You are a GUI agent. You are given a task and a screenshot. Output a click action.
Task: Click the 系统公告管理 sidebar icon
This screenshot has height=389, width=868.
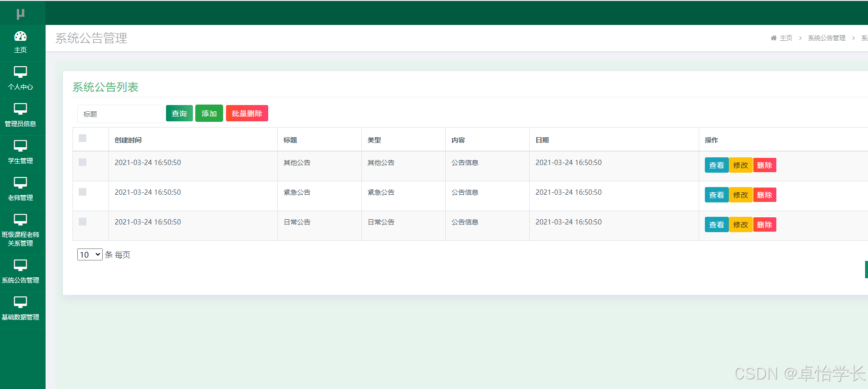click(20, 265)
